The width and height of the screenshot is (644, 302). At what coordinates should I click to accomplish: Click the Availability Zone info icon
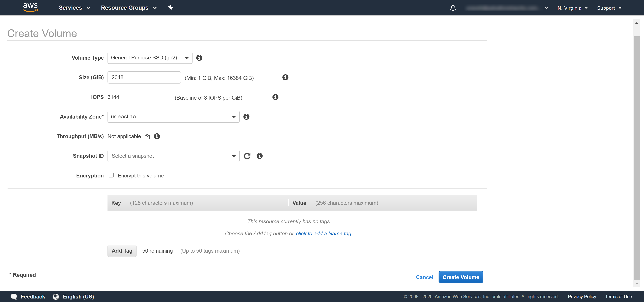[x=246, y=117]
